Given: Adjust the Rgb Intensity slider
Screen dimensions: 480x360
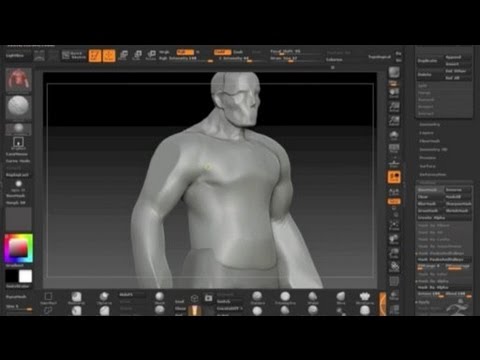Looking at the screenshot, I should click(186, 59).
